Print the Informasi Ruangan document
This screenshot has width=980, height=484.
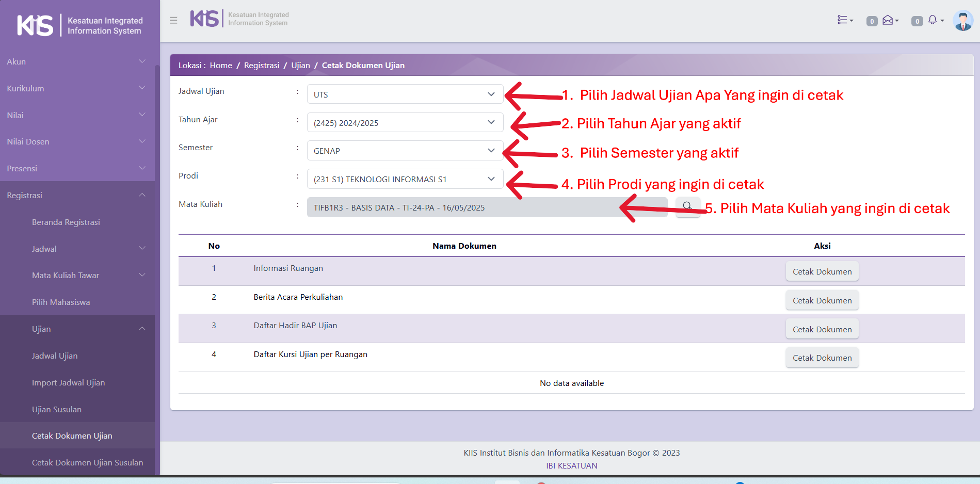pyautogui.click(x=822, y=271)
